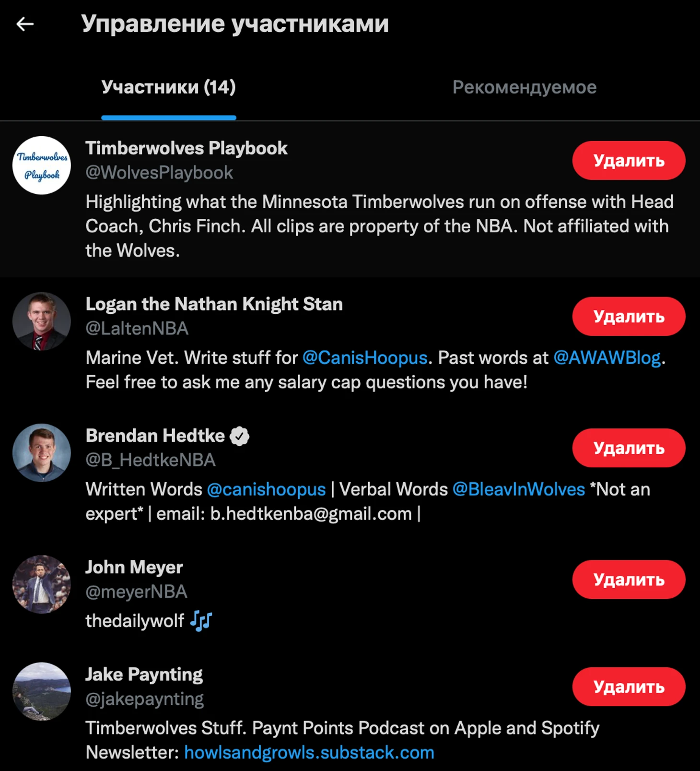Click the back arrow icon
The width and height of the screenshot is (700, 771).
(x=25, y=24)
